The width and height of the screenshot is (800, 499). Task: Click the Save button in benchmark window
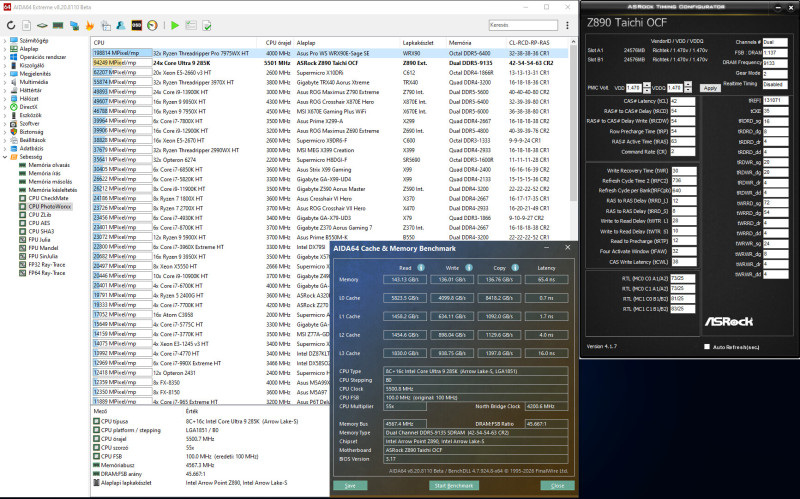pyautogui.click(x=350, y=484)
